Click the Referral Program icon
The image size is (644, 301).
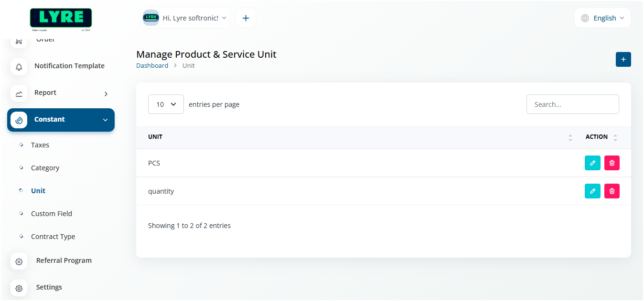[x=19, y=261]
